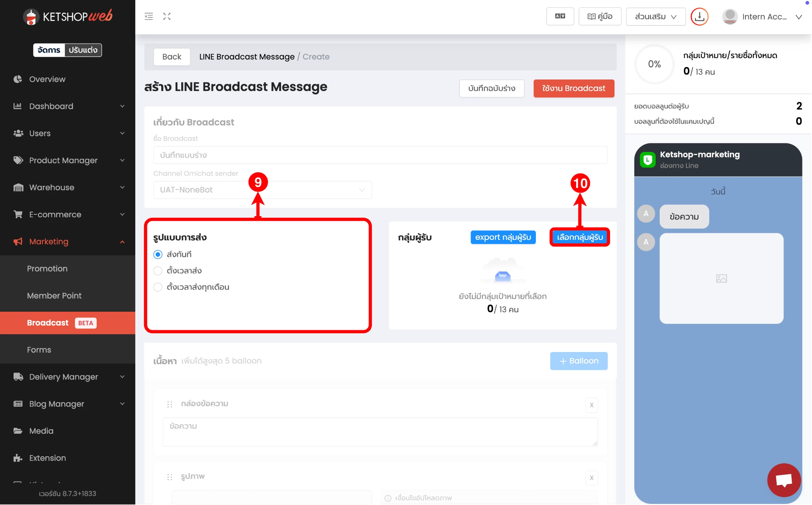Click the red download circle icon

coord(699,16)
